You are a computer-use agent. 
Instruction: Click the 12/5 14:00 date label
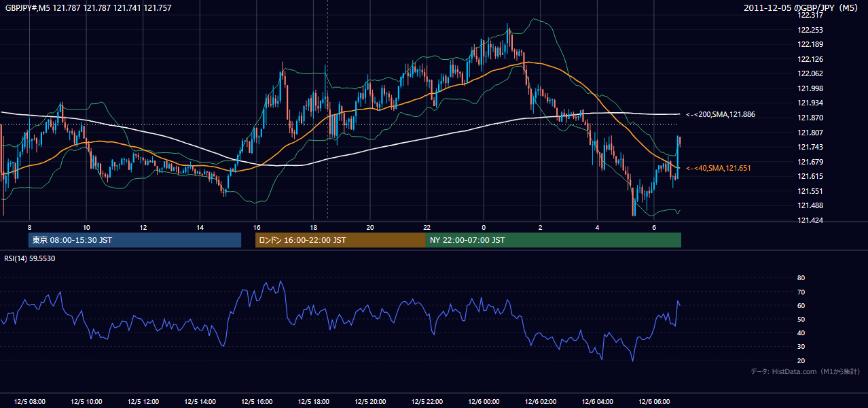200,402
